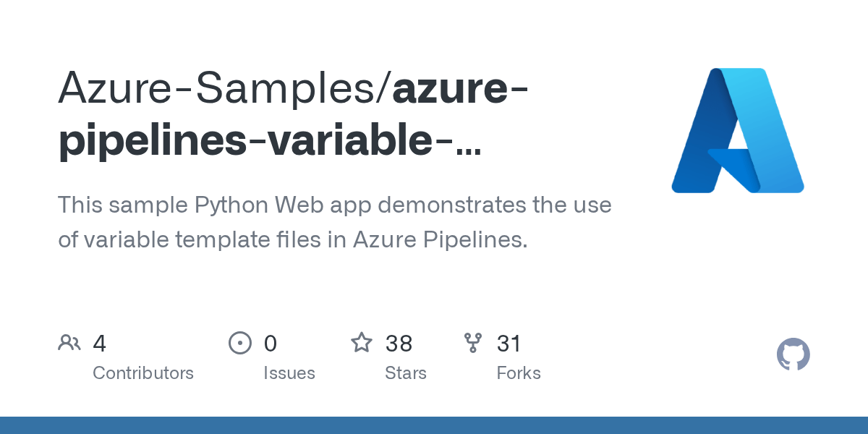This screenshot has width=868, height=434.
Task: Select the contributors count 4
Action: (x=100, y=344)
